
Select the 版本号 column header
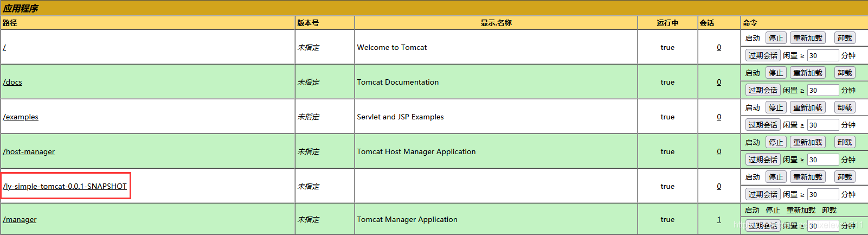(x=308, y=23)
